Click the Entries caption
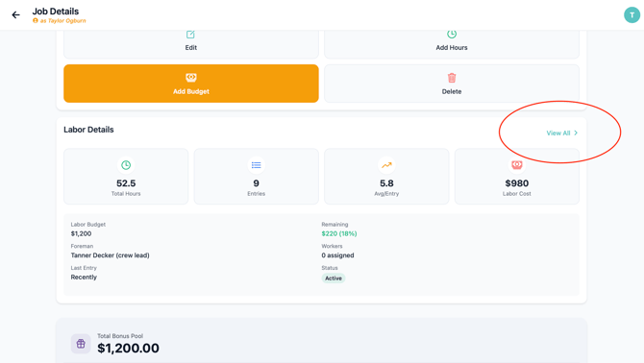 pos(256,194)
